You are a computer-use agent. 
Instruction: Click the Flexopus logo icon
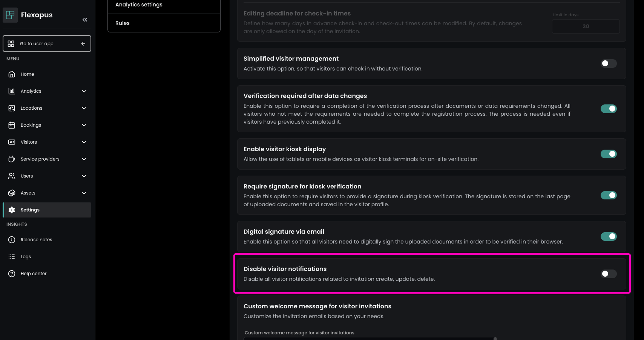coord(10,15)
